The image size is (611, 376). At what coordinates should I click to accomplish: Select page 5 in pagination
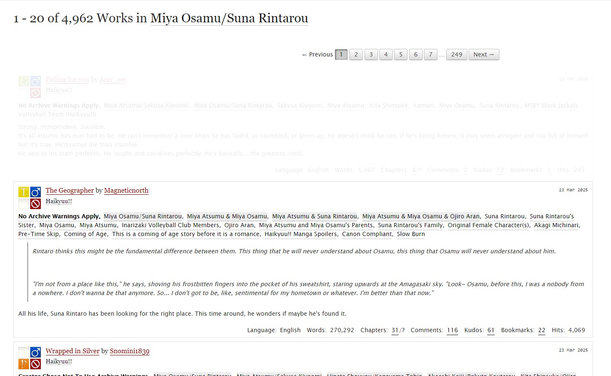[x=401, y=55]
